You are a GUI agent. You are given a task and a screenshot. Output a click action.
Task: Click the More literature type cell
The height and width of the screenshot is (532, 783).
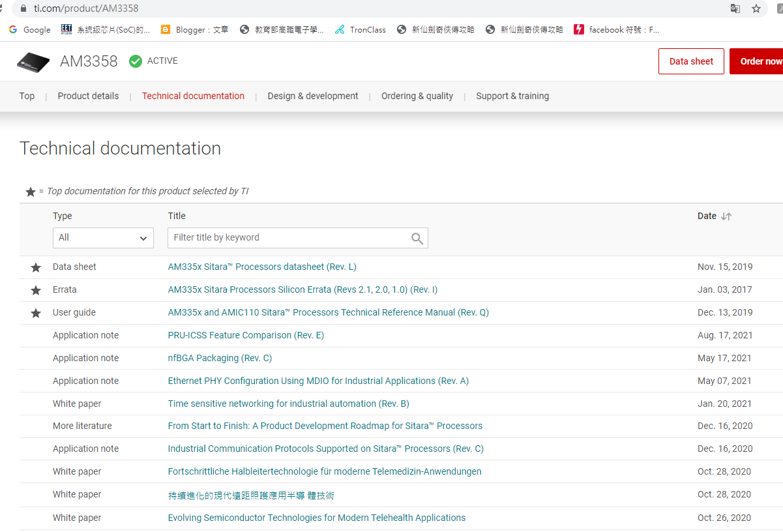[82, 426]
